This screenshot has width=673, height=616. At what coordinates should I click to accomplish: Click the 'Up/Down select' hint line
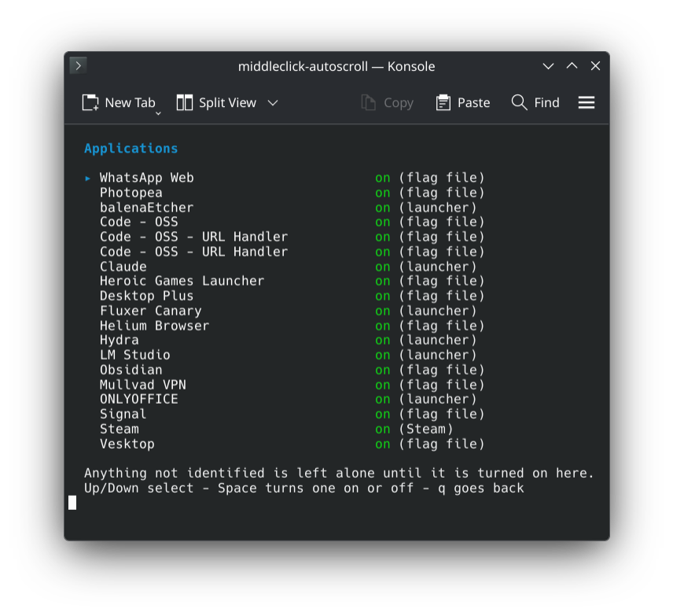pyautogui.click(x=304, y=489)
